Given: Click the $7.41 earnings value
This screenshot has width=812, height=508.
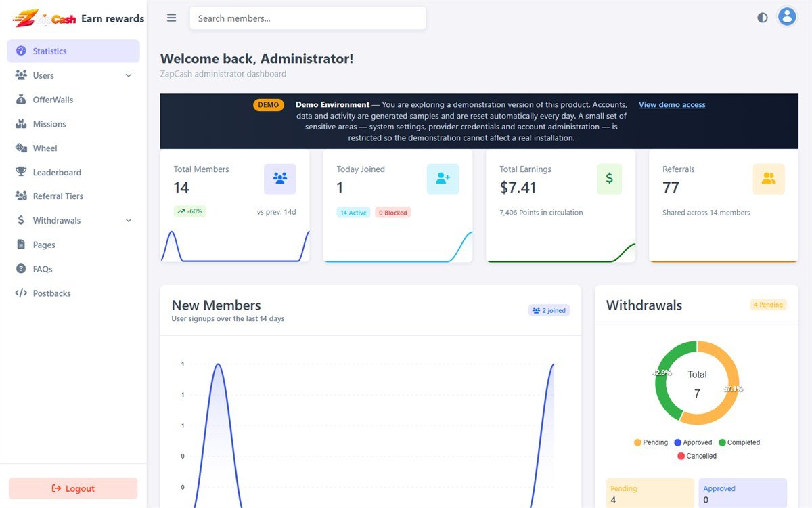Looking at the screenshot, I should coord(518,187).
